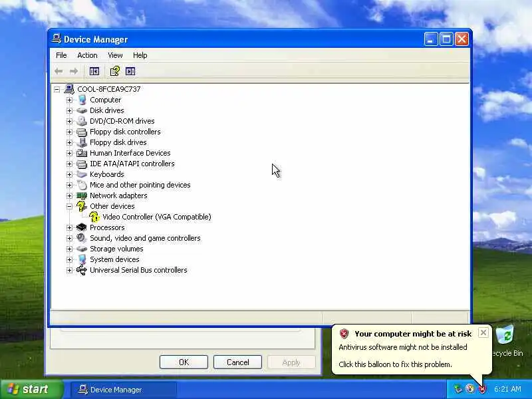Expand the DVD/CD-ROM drives node
The width and height of the screenshot is (532, 399).
69,121
